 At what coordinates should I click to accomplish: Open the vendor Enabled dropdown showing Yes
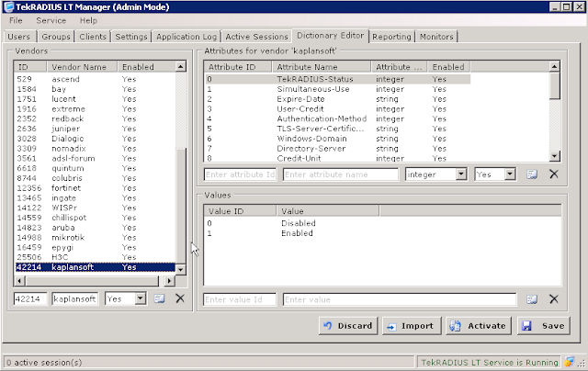125,298
